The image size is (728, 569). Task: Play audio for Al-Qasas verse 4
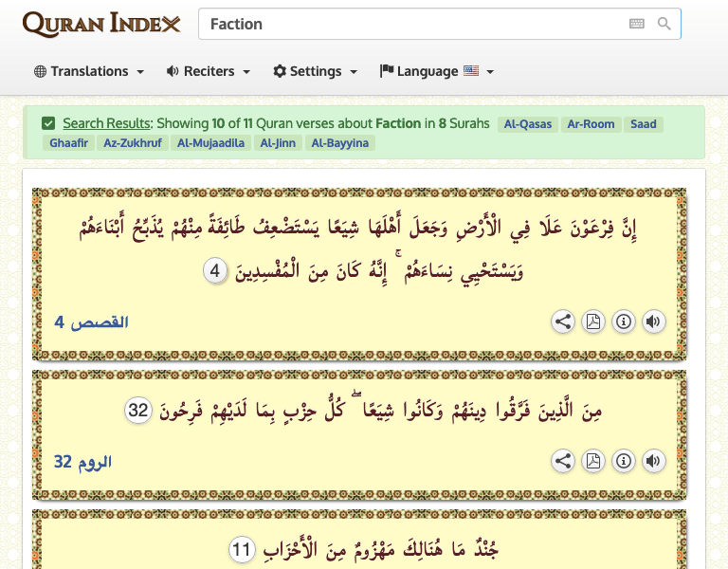pos(653,321)
